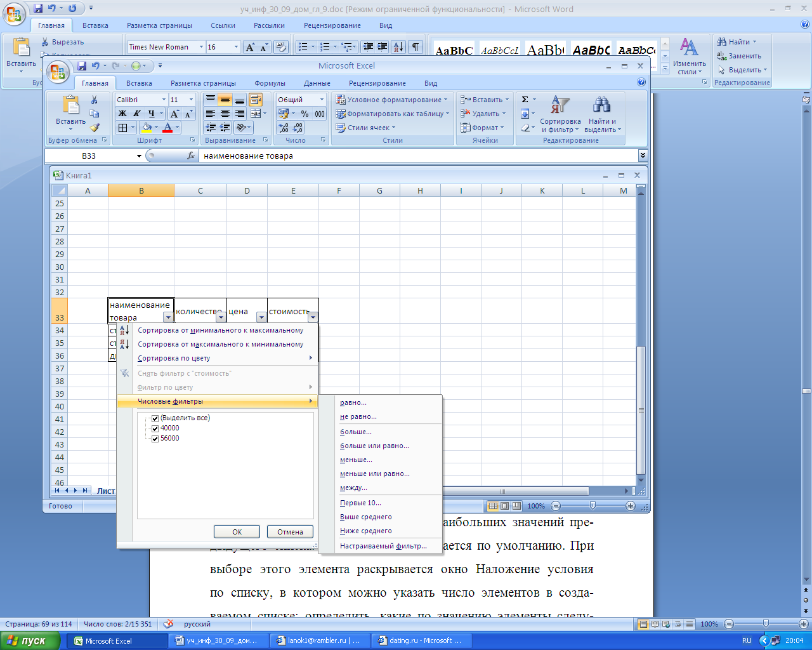Open Word Ссылки tab

(223, 25)
